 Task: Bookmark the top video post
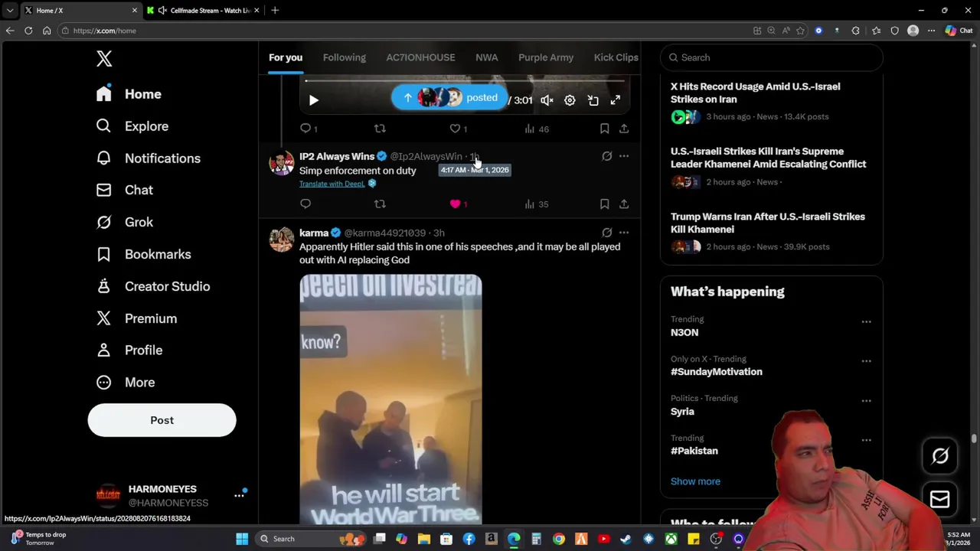coord(604,129)
